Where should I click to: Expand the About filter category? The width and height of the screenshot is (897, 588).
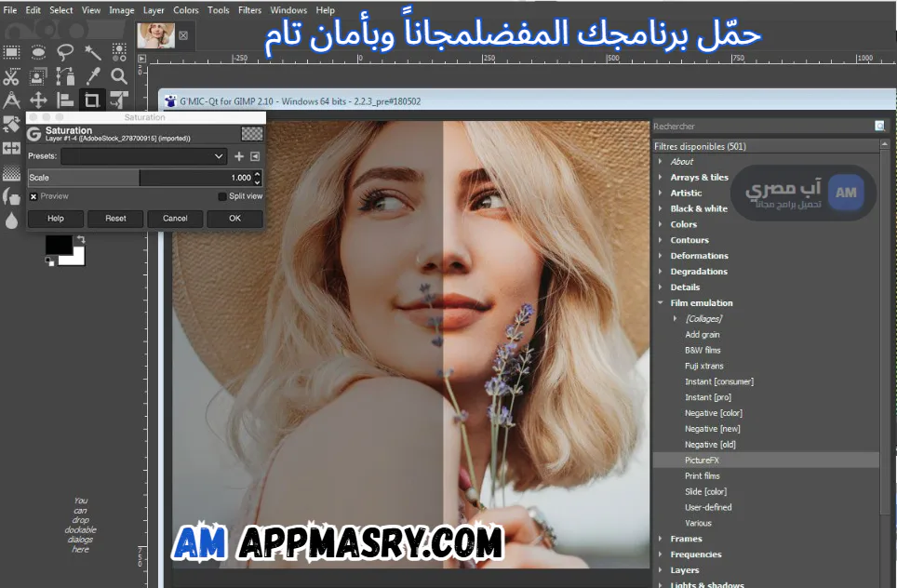tap(660, 162)
